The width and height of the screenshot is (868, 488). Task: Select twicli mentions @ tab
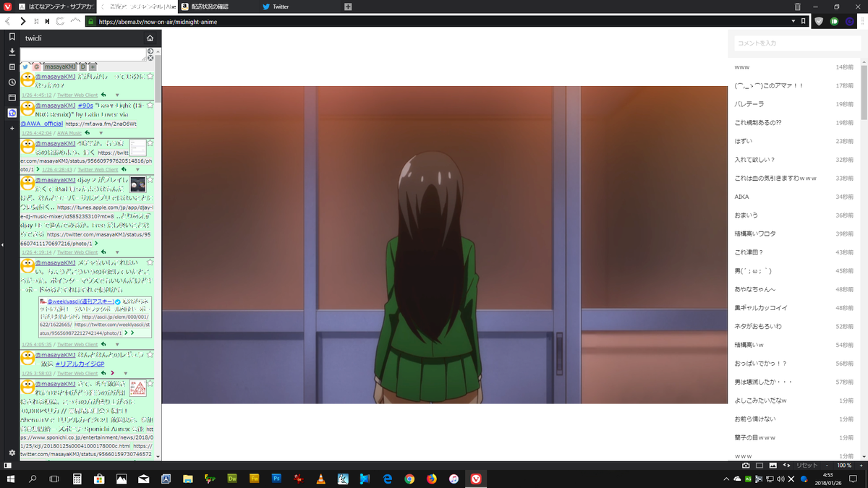pyautogui.click(x=36, y=67)
